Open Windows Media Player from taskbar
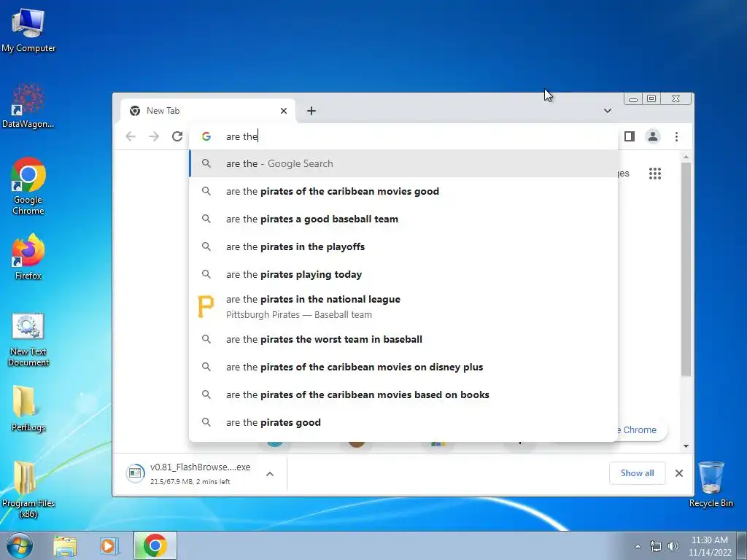 (x=109, y=545)
